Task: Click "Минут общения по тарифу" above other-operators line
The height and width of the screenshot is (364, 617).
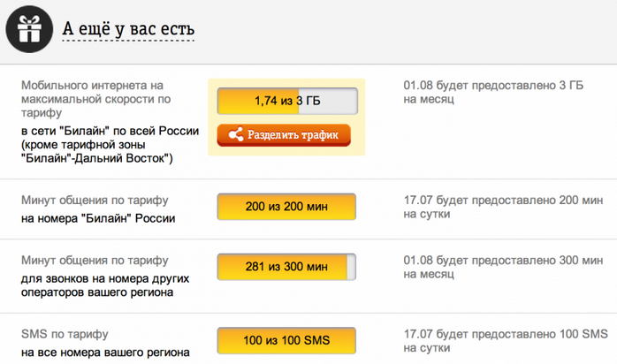Action: pyautogui.click(x=95, y=260)
